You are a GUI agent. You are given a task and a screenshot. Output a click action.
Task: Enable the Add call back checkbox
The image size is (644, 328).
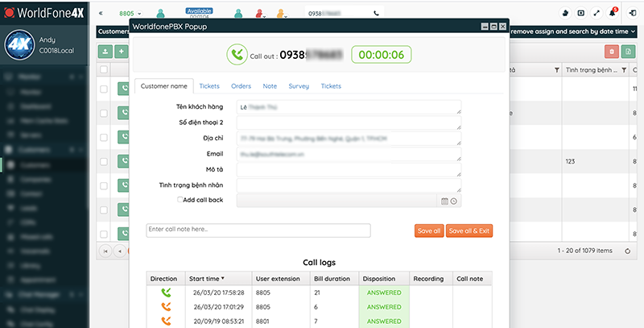tap(180, 199)
